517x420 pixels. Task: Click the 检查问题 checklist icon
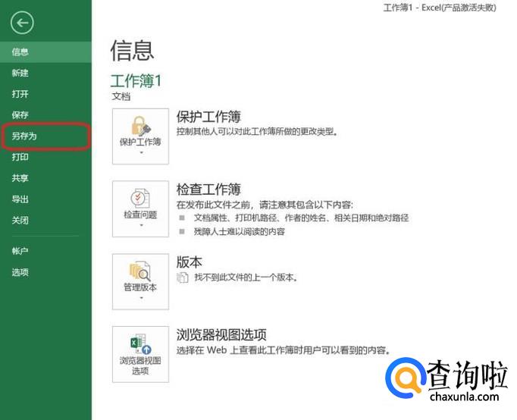140,199
